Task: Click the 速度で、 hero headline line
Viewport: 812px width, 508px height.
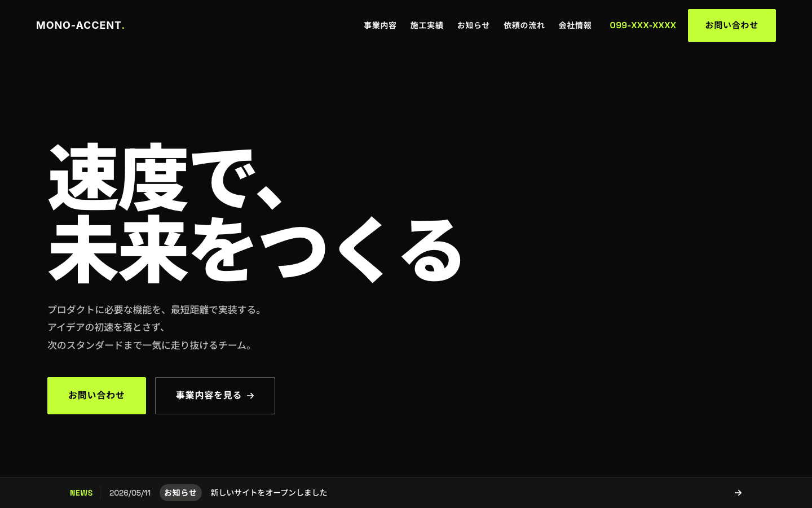Action: 166,178
